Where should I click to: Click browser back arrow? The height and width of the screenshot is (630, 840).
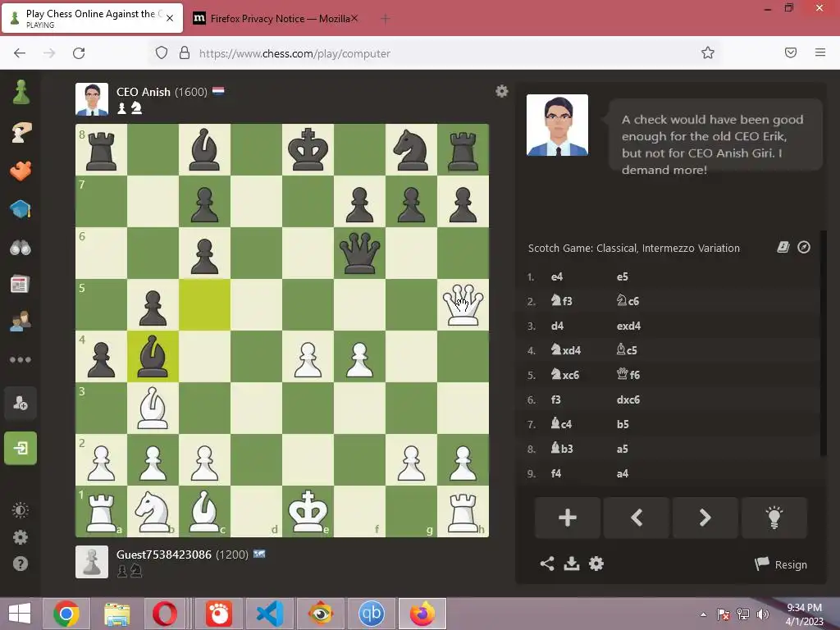click(x=20, y=53)
